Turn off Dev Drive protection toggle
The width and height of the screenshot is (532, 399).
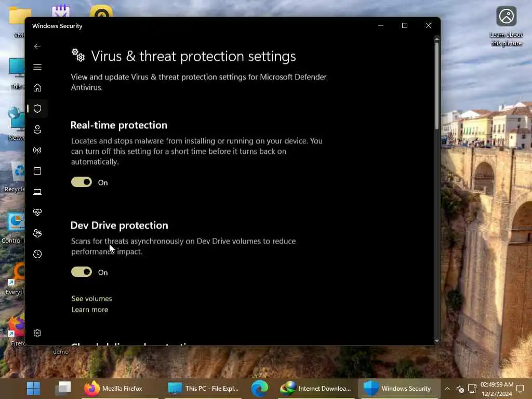(82, 272)
